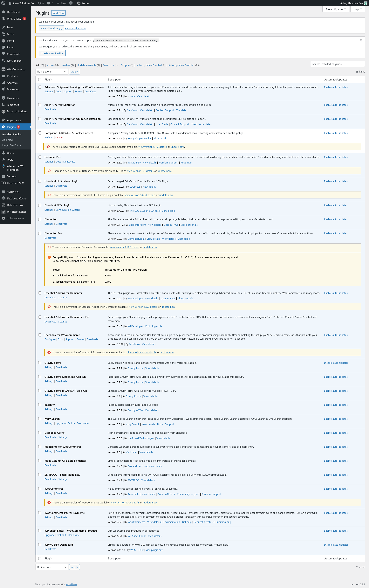Open Plugin File Editor submenu item
The image size is (369, 588).
(12, 145)
